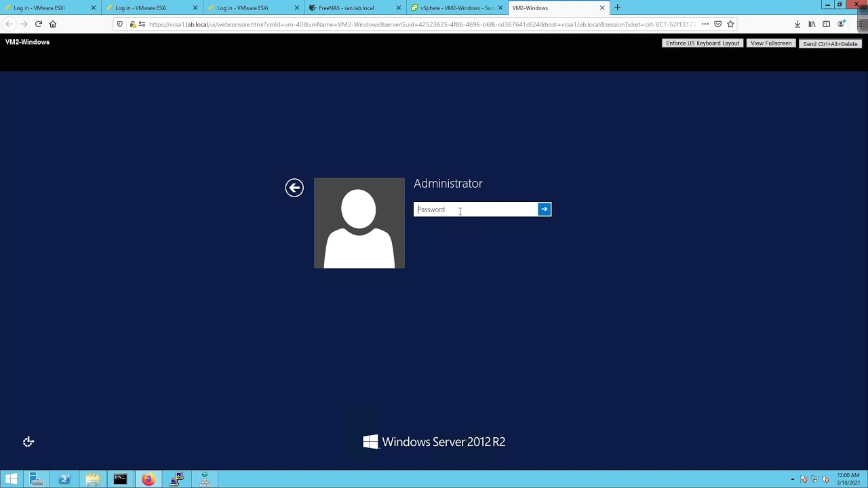Viewport: 868px width, 488px height.
Task: Click the VM2-Windows console title text
Action: [27, 42]
